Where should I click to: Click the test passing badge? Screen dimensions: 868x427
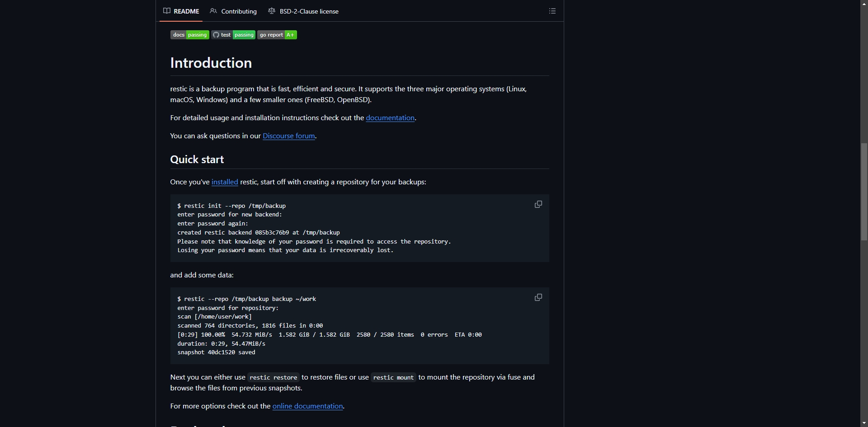(233, 35)
